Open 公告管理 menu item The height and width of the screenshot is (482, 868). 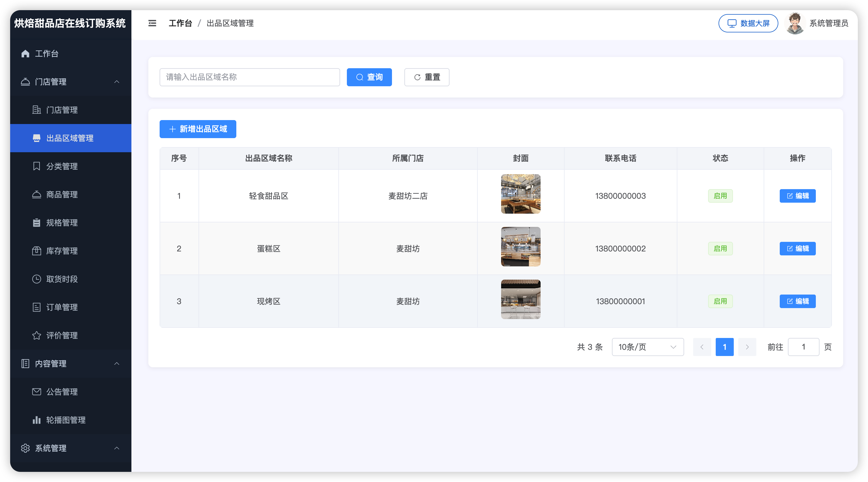point(71,392)
